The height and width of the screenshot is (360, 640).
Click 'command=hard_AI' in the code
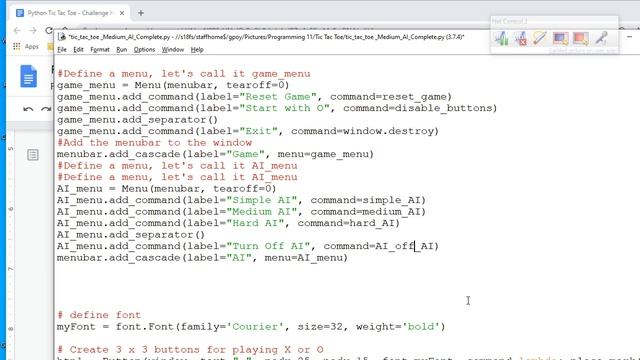pyautogui.click(x=346, y=223)
